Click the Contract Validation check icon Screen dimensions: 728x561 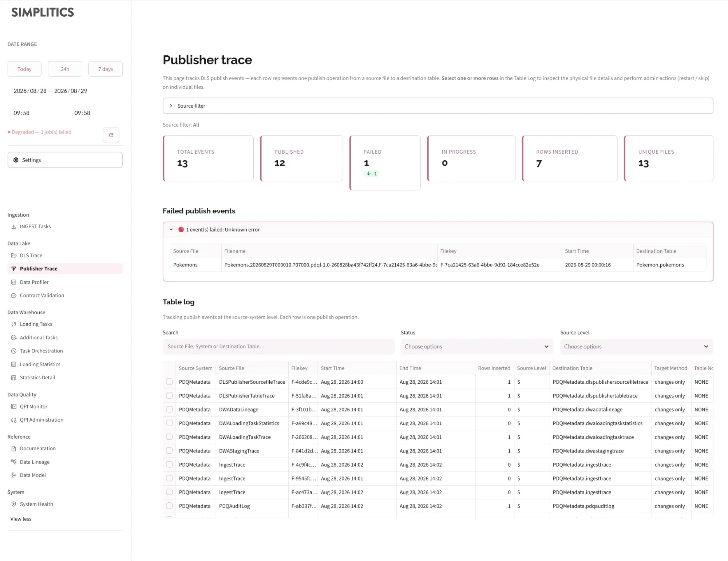pos(13,295)
